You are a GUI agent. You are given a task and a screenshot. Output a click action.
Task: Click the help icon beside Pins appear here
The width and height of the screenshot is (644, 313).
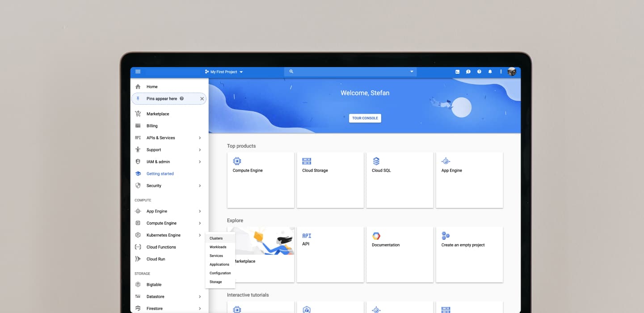tap(182, 98)
